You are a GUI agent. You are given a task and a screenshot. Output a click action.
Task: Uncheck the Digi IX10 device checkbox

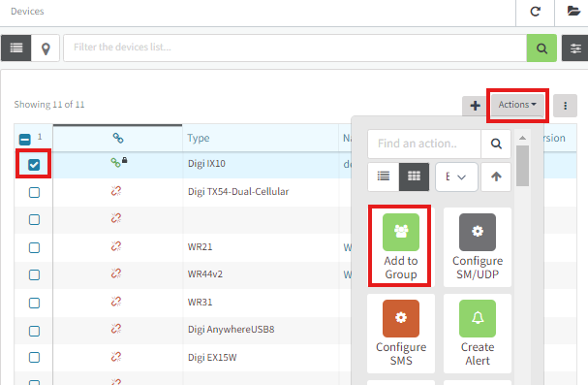(x=34, y=164)
